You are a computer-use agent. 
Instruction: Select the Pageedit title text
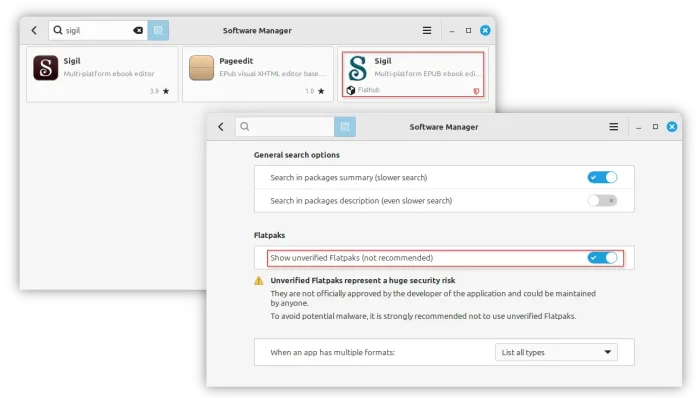[236, 61]
